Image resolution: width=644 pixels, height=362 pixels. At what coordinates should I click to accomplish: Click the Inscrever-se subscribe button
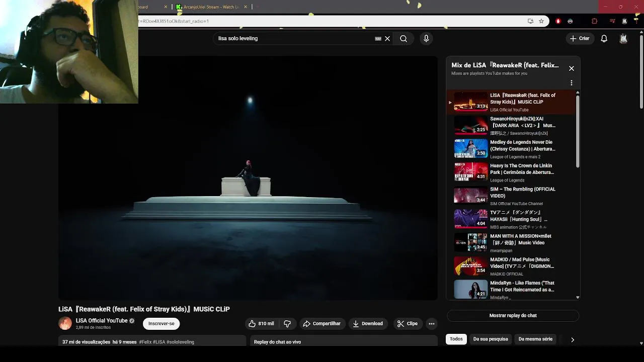pyautogui.click(x=162, y=324)
